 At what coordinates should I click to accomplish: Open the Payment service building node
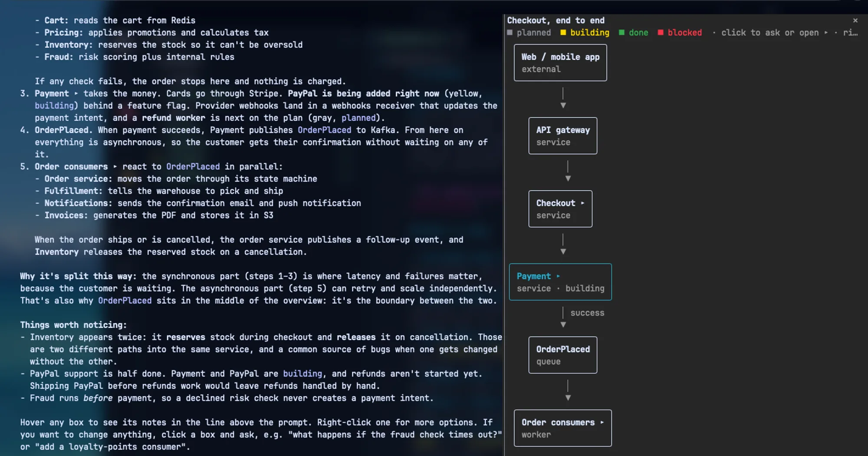tap(560, 282)
